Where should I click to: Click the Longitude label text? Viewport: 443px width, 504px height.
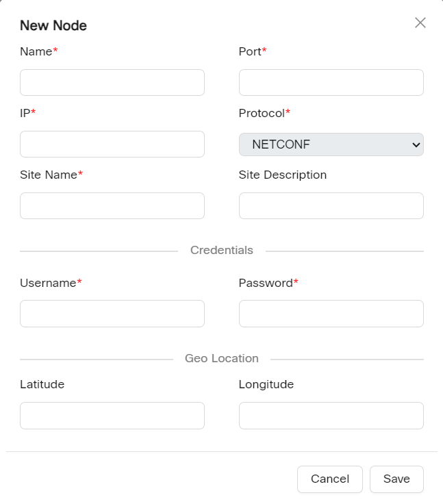click(x=266, y=384)
